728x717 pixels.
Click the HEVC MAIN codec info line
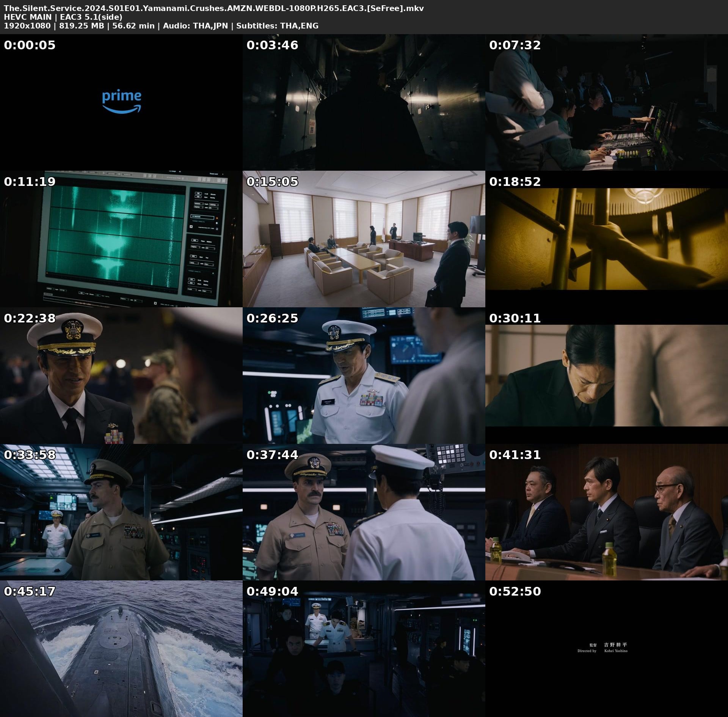click(x=63, y=17)
